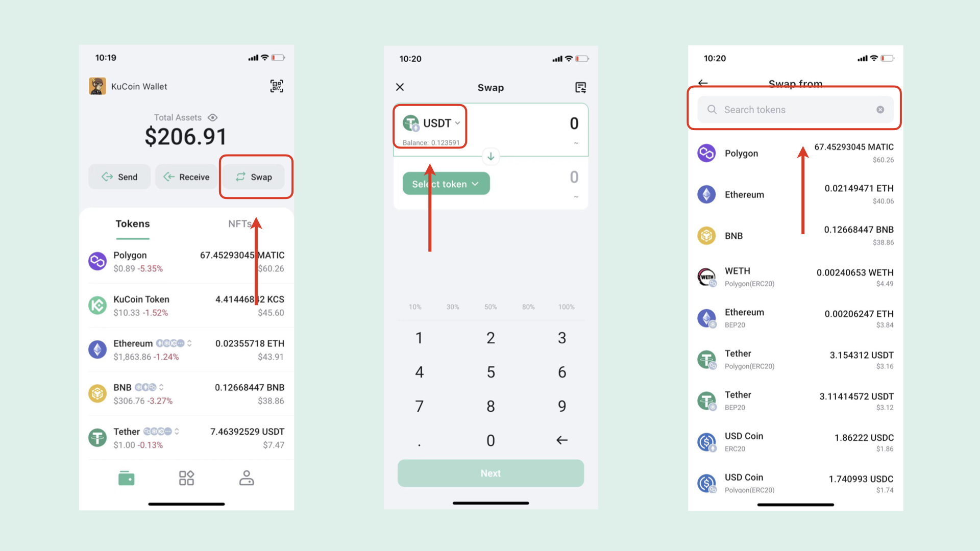Tap the portfolio grid icon bottom nav
Screen dimensions: 980x551
point(186,478)
